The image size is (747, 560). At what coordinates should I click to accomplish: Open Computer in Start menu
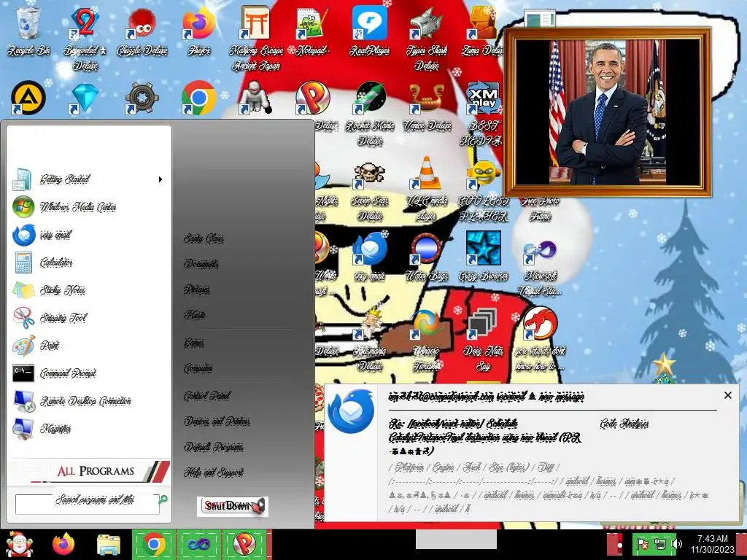(198, 368)
